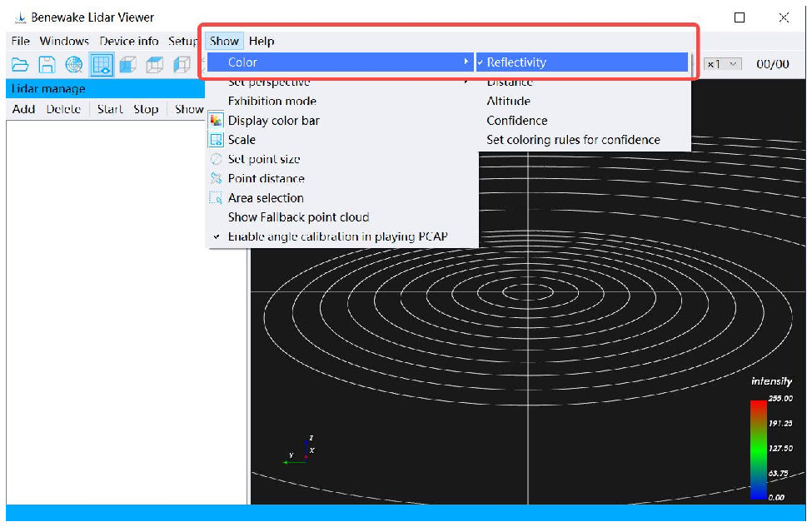Click the save floppy disk toolbar icon
The height and width of the screenshot is (527, 812).
(x=47, y=65)
